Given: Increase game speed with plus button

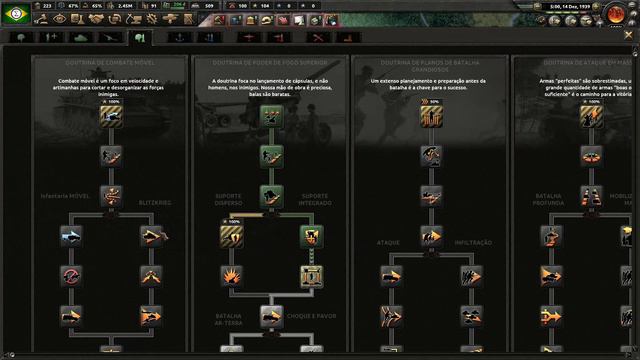Looking at the screenshot, I should 596,7.
